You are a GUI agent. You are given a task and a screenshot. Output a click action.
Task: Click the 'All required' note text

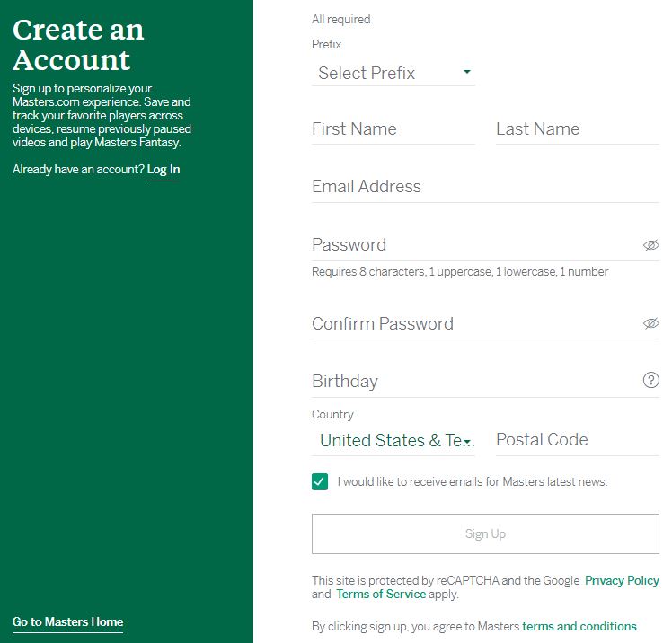point(341,19)
